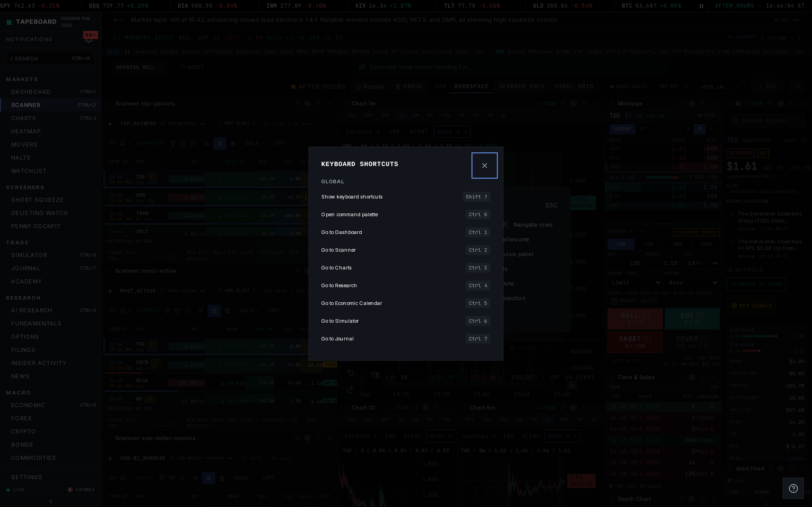Pop out the Montage panel

(x=682, y=104)
